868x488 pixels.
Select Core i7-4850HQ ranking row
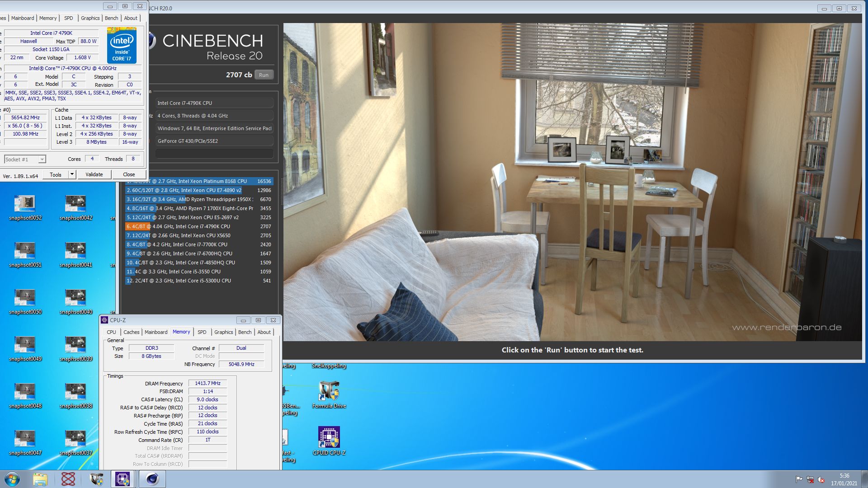click(x=199, y=263)
